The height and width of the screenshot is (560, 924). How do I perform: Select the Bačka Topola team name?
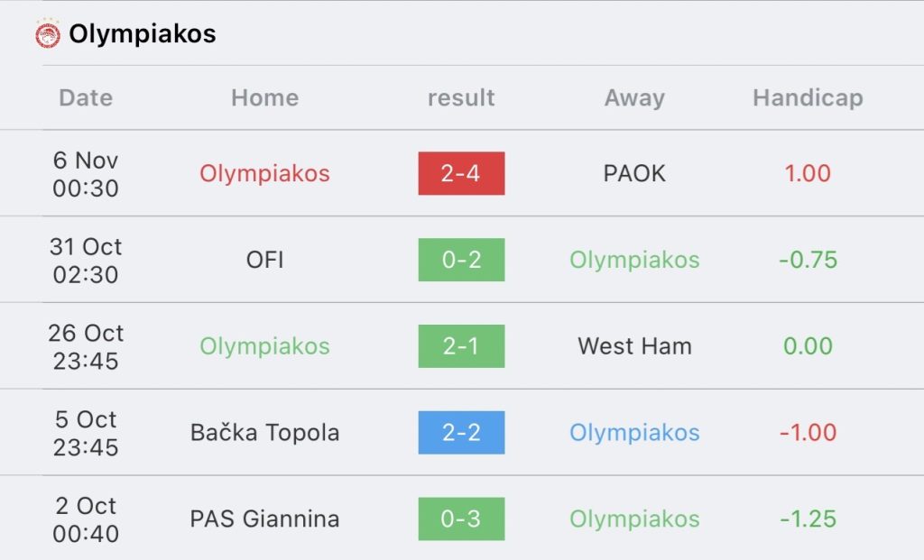pos(264,433)
